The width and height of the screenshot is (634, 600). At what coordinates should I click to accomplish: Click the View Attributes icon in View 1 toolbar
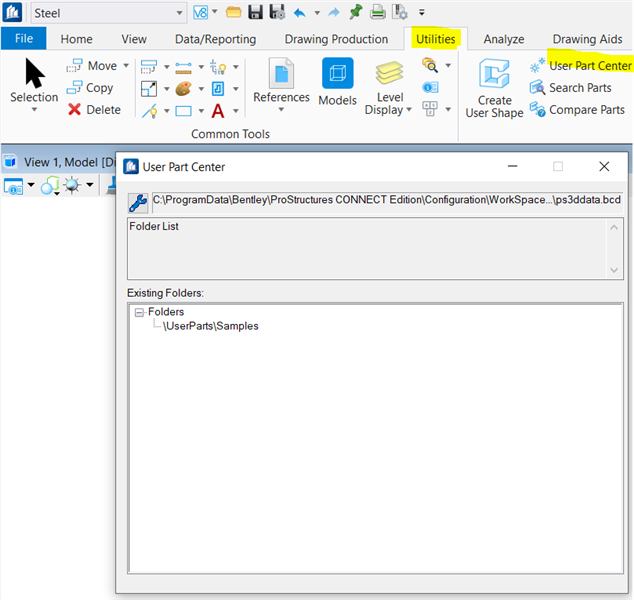click(13, 186)
